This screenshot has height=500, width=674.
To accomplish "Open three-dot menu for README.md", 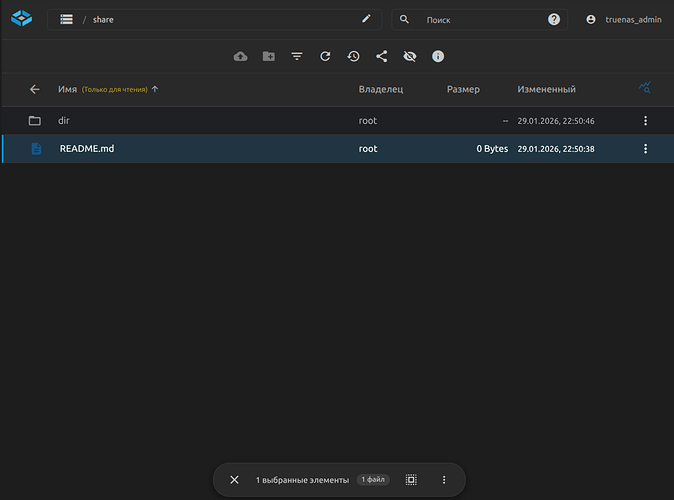I will point(645,149).
